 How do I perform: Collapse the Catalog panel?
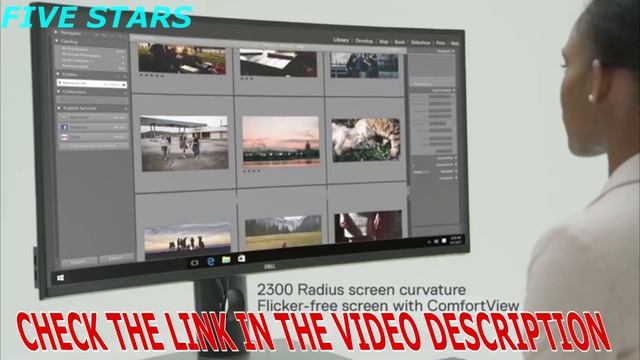coord(57,41)
